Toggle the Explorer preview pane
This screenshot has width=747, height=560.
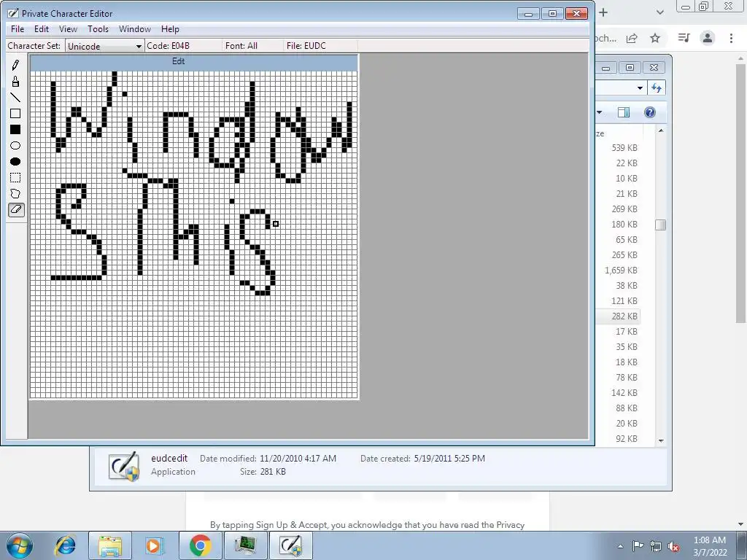[623, 112]
